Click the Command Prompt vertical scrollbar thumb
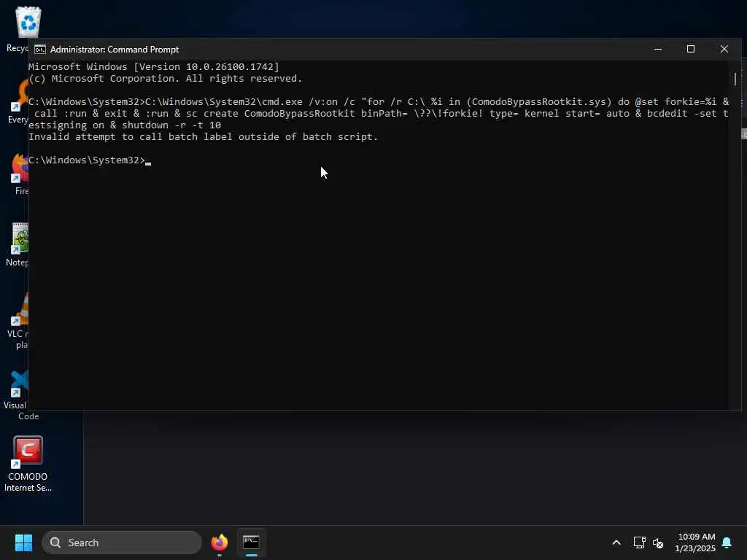The height and width of the screenshot is (560, 747). [735, 79]
